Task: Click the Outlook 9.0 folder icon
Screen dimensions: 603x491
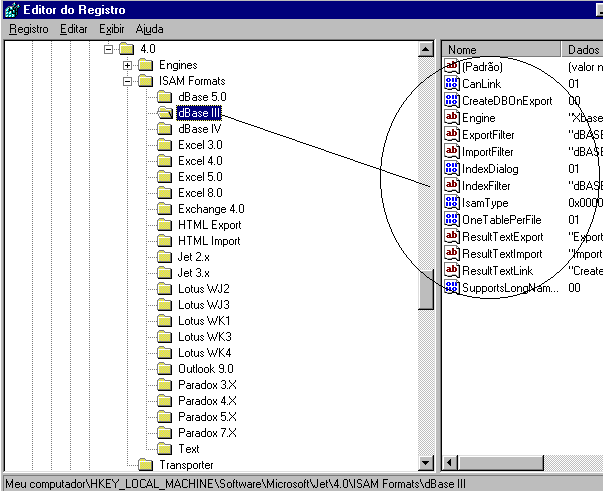Action: tap(165, 369)
